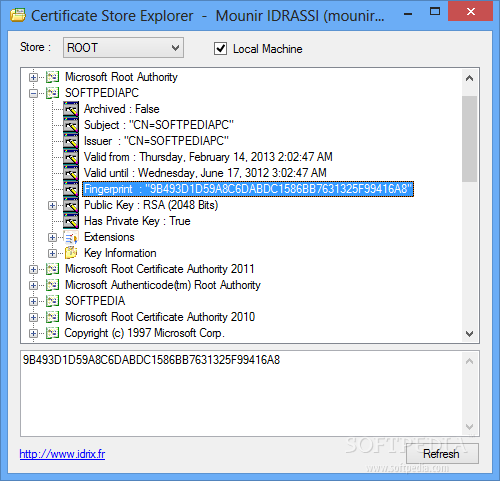This screenshot has height=486, width=500.
Task: Click the property icon beside Archived : False
Action: [71, 109]
